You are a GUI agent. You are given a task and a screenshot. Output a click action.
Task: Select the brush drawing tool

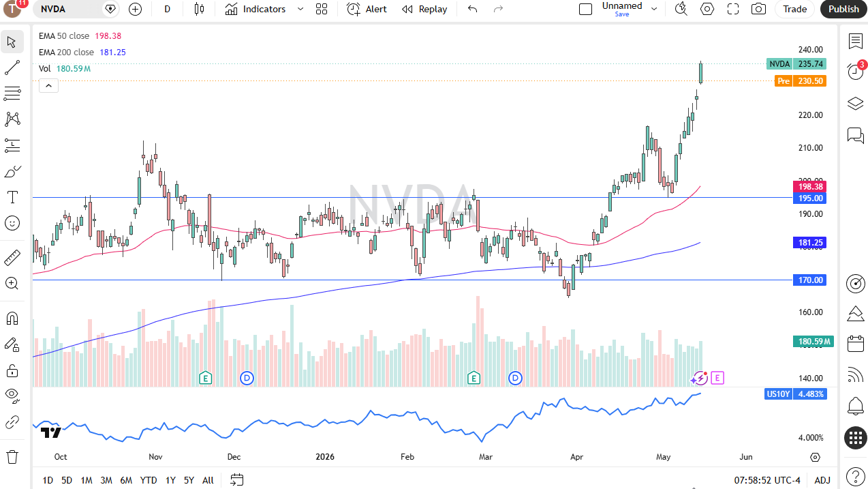[x=12, y=171]
